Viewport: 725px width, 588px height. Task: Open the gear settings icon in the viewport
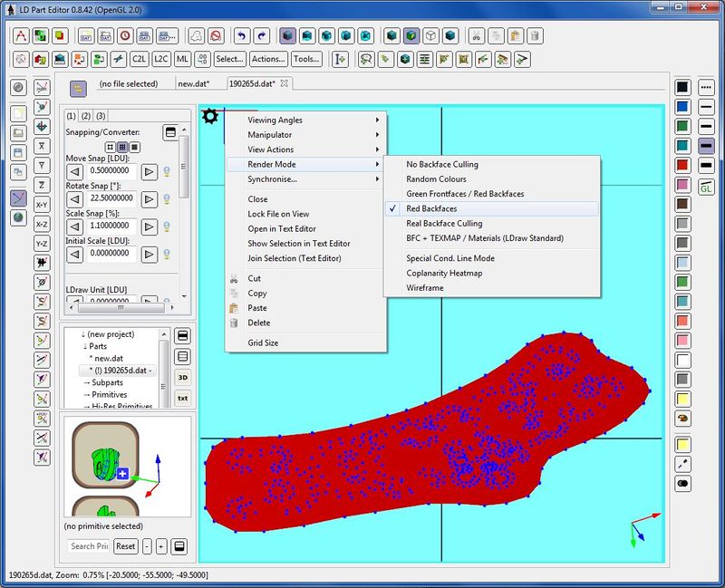[210, 116]
